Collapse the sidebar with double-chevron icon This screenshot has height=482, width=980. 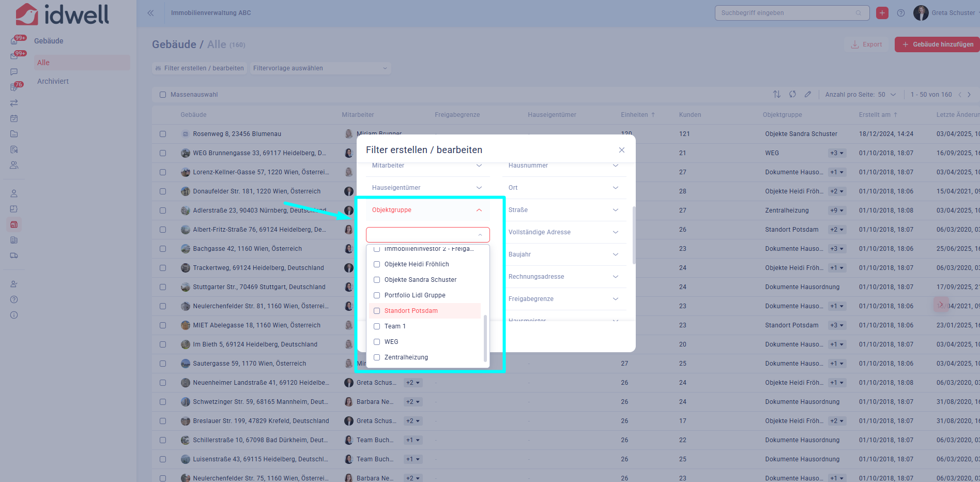click(150, 13)
